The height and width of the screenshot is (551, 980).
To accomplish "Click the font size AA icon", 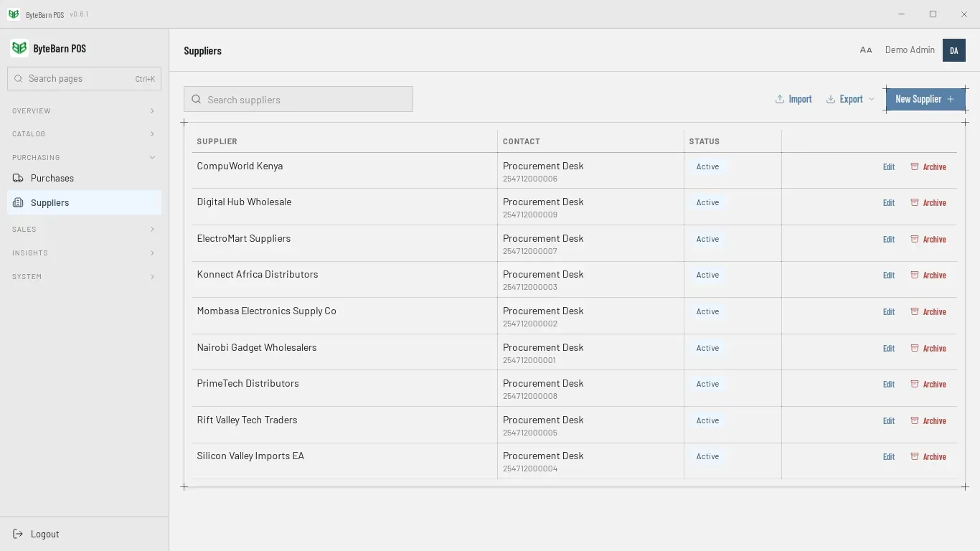I will click(x=866, y=50).
